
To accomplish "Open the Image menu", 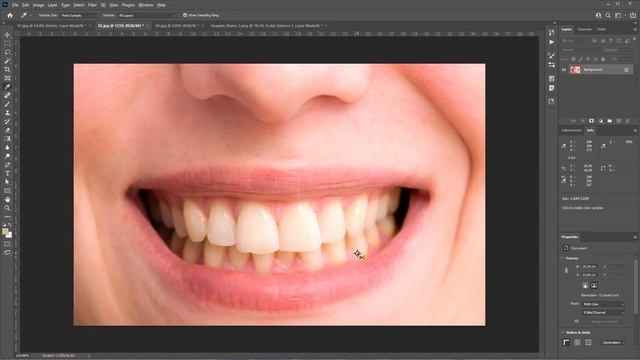I will click(x=38, y=5).
